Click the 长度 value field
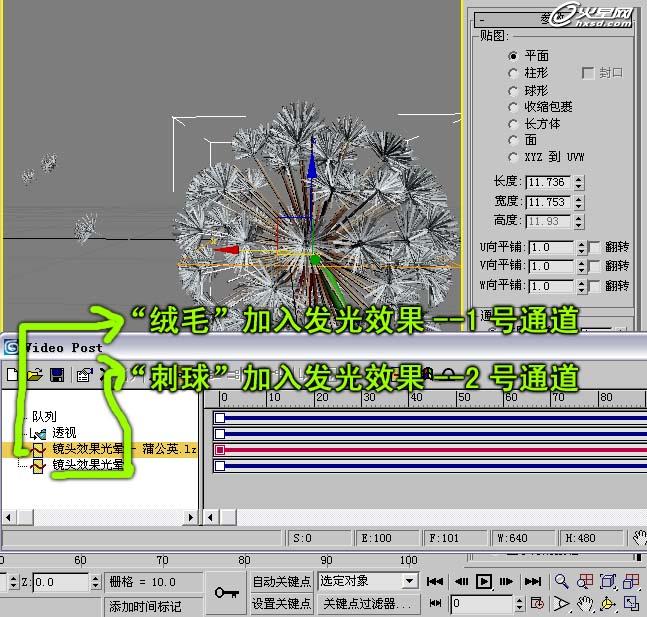 coord(546,183)
